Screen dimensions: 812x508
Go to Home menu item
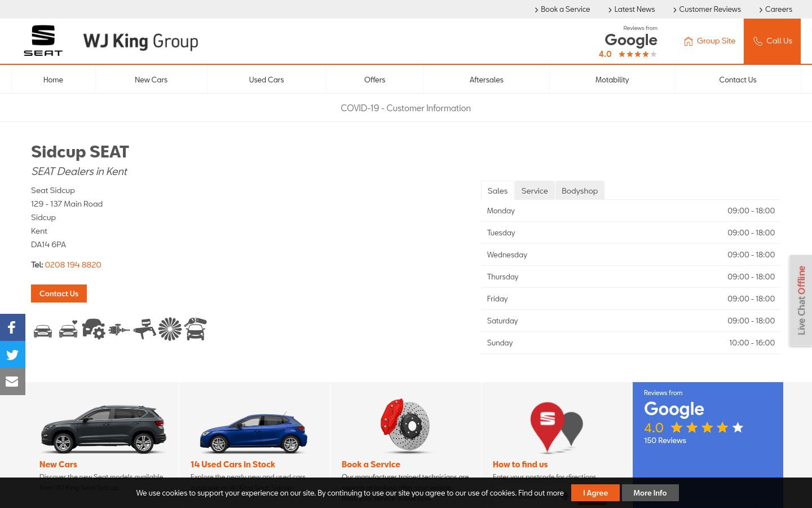tap(53, 80)
